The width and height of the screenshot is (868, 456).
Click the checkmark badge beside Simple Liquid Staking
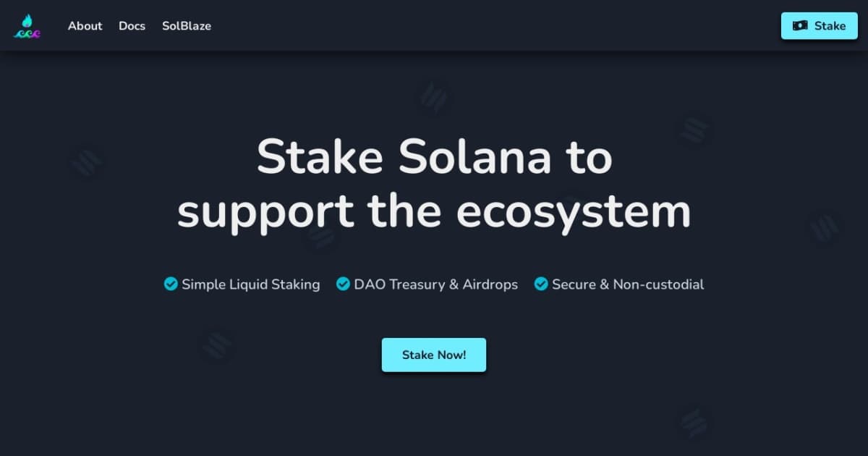click(x=171, y=284)
